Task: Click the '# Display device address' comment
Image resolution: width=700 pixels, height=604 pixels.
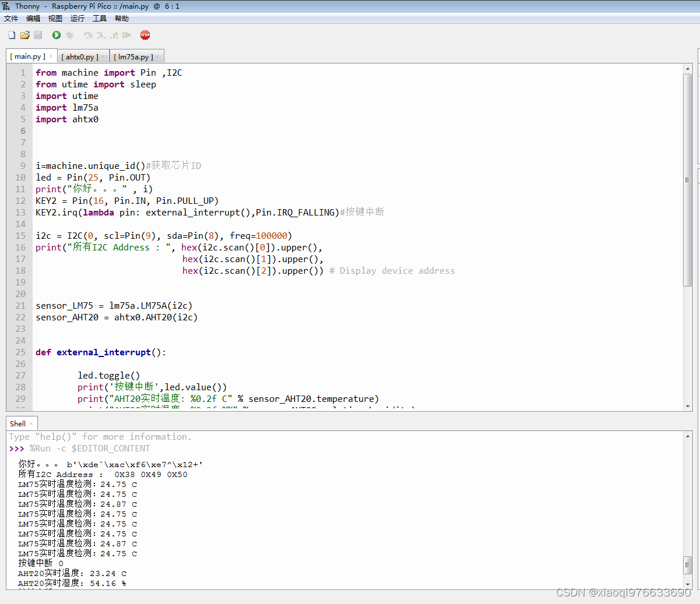Action: [392, 271]
